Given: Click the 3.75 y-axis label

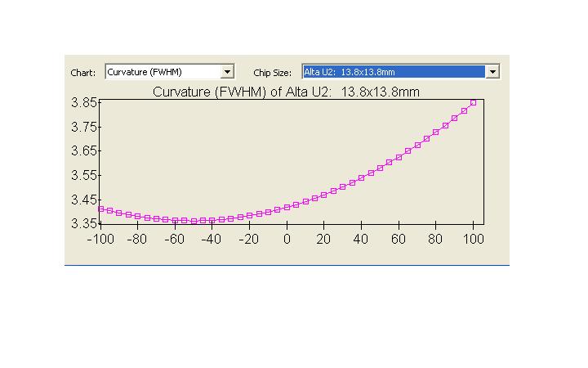Looking at the screenshot, I should (84, 127).
